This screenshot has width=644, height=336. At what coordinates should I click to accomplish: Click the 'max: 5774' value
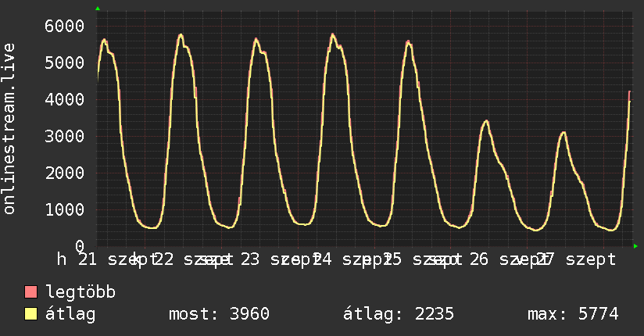(x=573, y=314)
